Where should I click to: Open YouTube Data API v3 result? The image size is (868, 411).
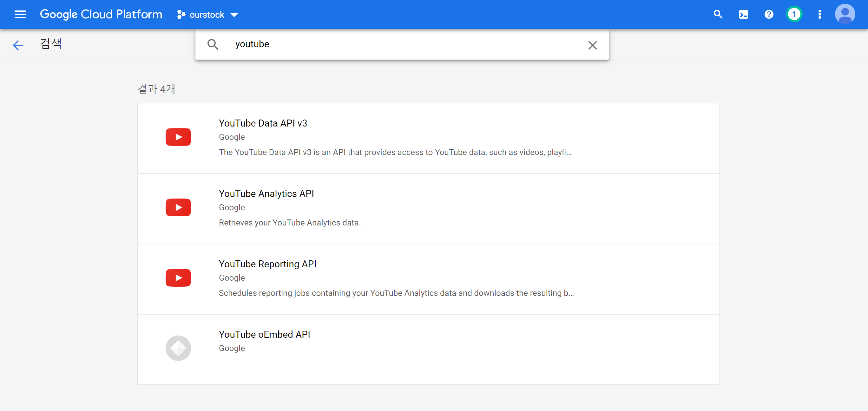point(428,138)
